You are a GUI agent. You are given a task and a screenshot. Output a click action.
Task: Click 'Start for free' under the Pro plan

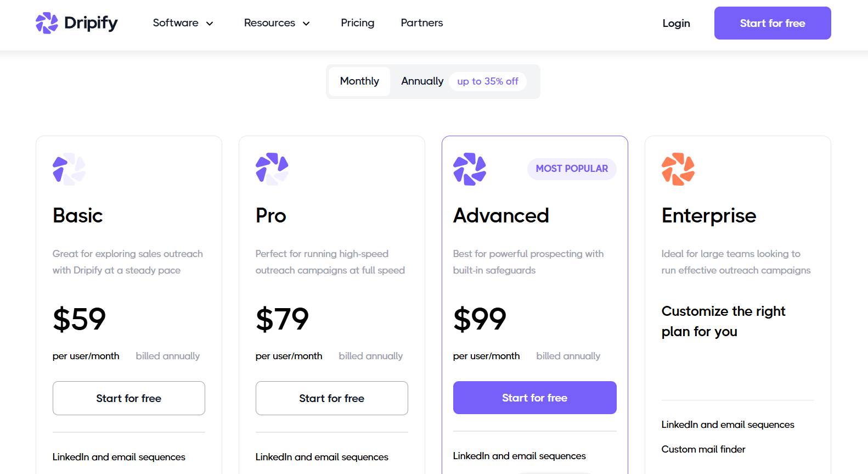click(331, 398)
